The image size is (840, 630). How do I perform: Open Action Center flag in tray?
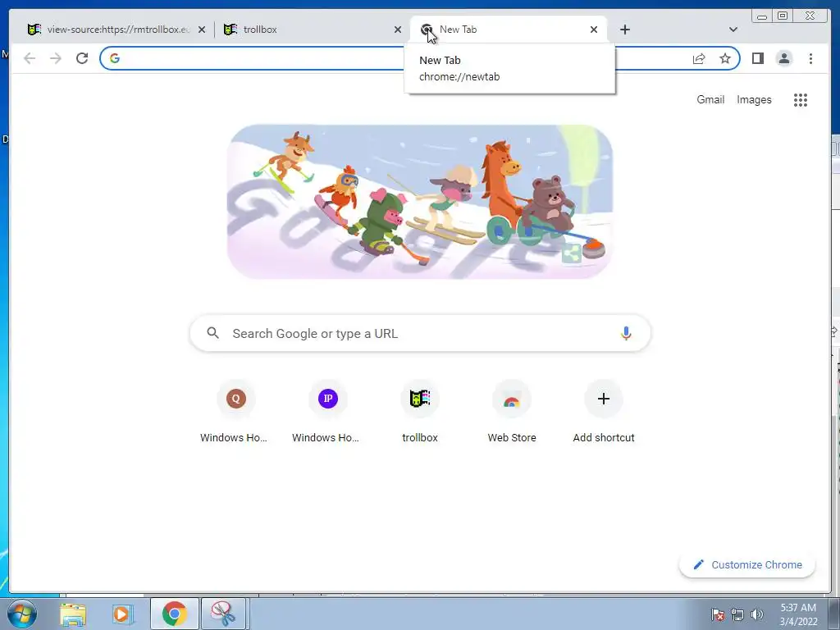pyautogui.click(x=718, y=614)
